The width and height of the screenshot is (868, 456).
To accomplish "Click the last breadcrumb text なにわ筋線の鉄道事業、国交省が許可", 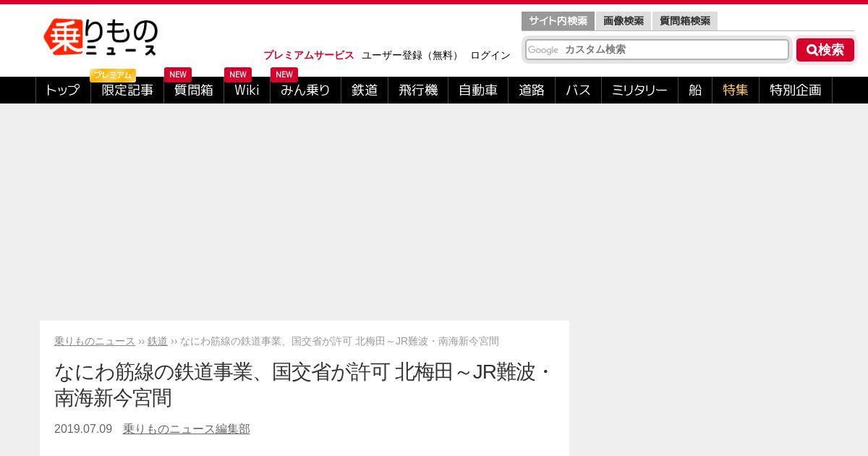I will click(339, 341).
